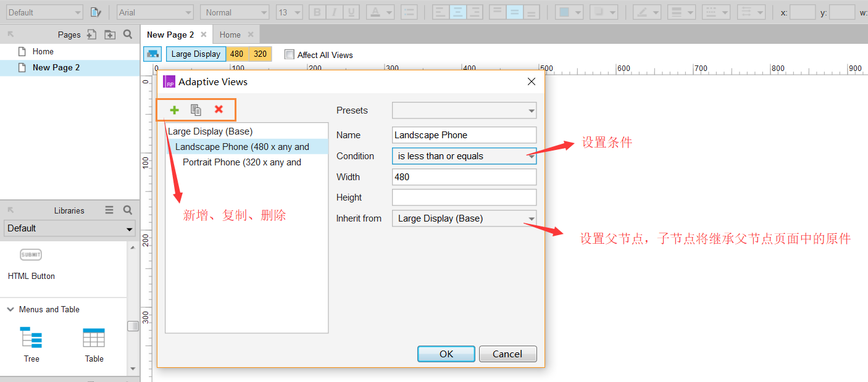Viewport: 868px width, 382px height.
Task: Select the Table widget in the library
Action: pyautogui.click(x=94, y=345)
